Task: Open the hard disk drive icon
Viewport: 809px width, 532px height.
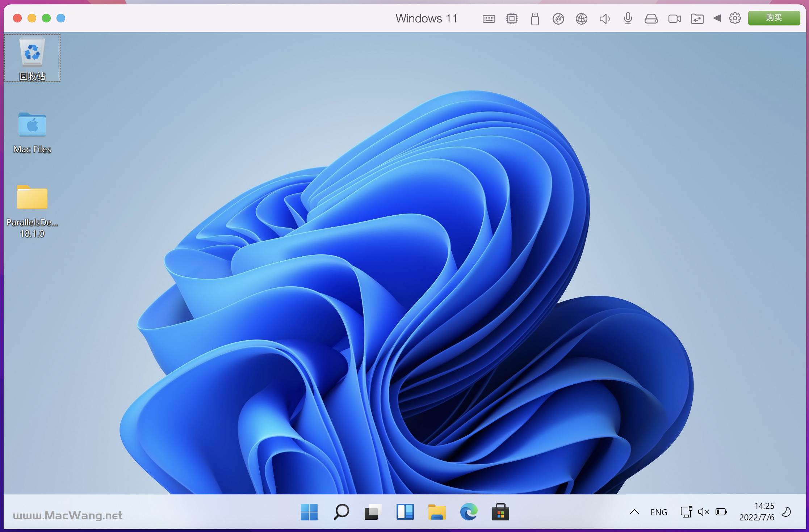Action: pos(651,19)
